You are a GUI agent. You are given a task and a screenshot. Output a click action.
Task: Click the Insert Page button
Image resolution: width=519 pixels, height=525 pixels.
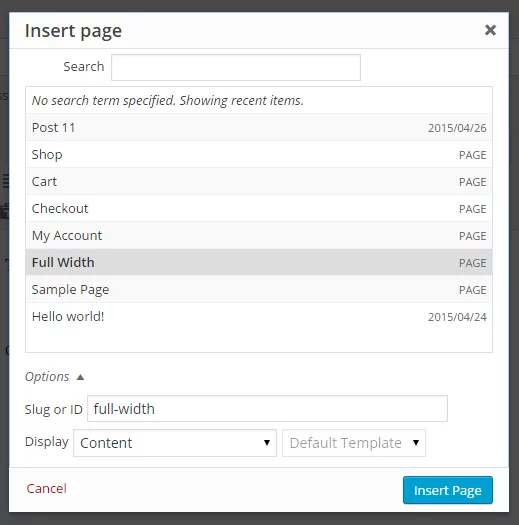448,490
